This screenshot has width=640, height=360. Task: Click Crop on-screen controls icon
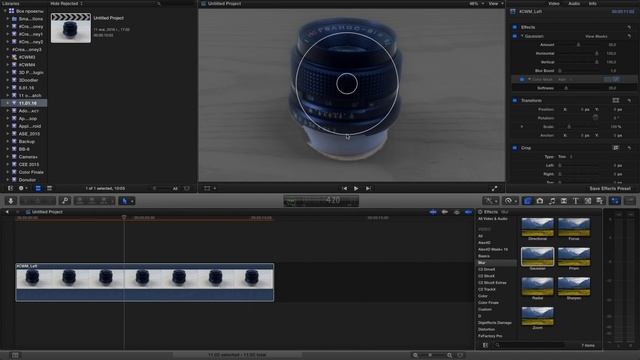tap(616, 148)
